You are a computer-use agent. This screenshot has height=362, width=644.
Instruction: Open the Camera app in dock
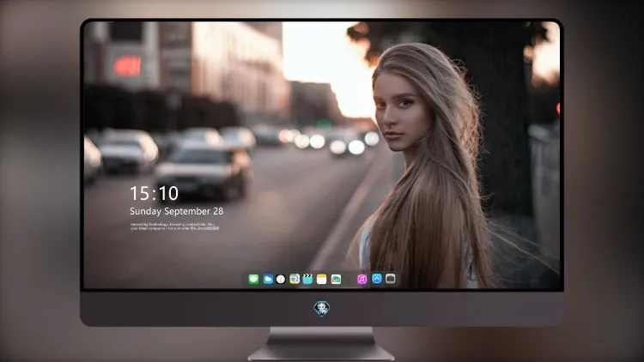[x=390, y=279]
